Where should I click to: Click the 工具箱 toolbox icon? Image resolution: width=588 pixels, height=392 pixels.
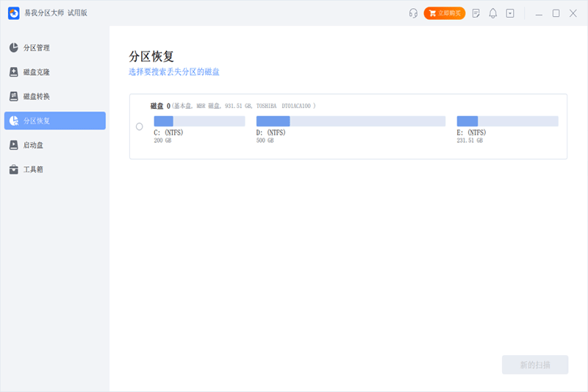[x=14, y=169]
